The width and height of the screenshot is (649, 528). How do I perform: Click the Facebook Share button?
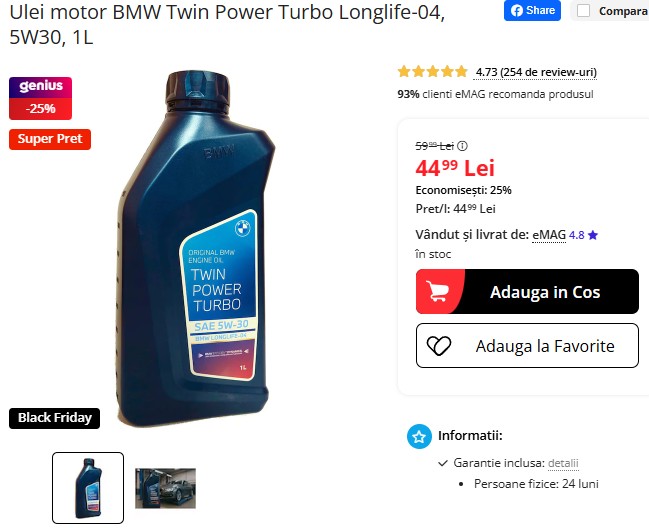532,10
